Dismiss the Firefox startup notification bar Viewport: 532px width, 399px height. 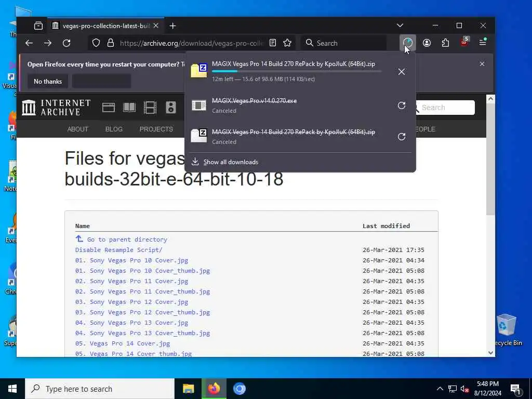point(482,64)
